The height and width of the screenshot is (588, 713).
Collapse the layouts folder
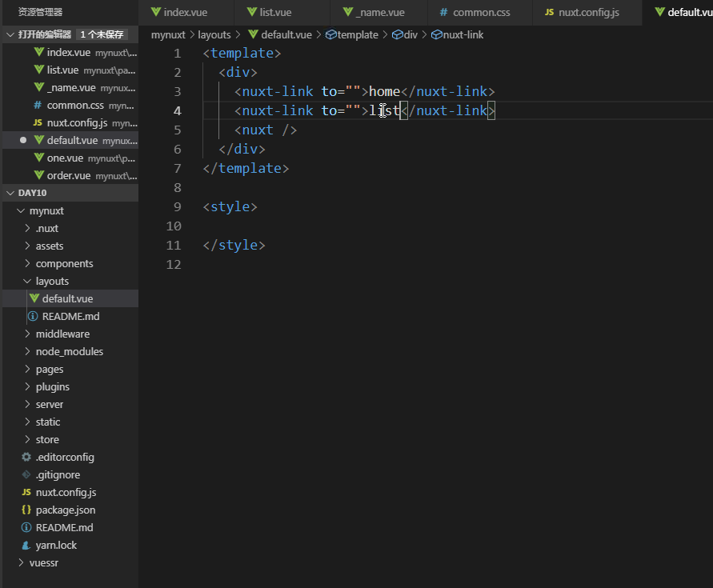coord(27,281)
